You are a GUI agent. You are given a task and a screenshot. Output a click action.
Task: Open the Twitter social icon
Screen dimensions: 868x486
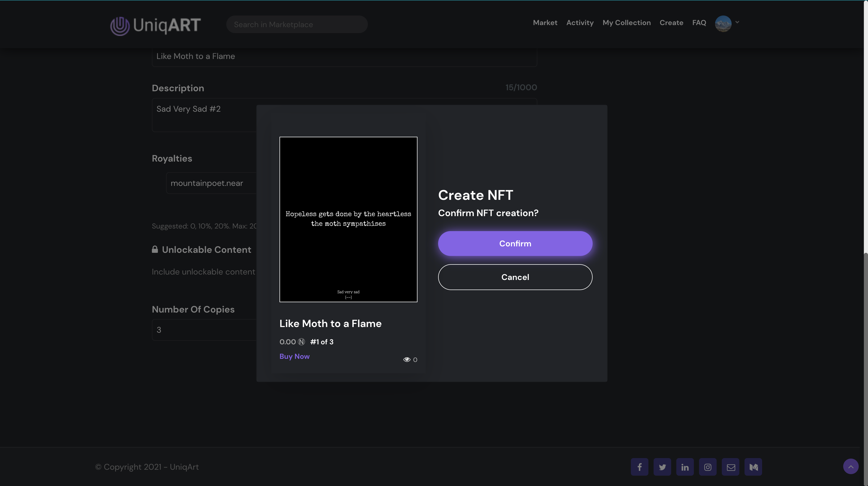(662, 467)
